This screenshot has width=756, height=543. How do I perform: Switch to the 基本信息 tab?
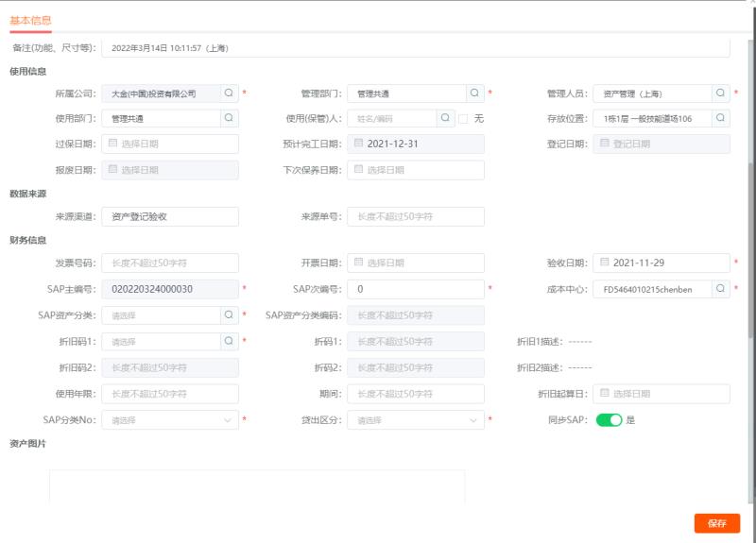click(x=30, y=20)
